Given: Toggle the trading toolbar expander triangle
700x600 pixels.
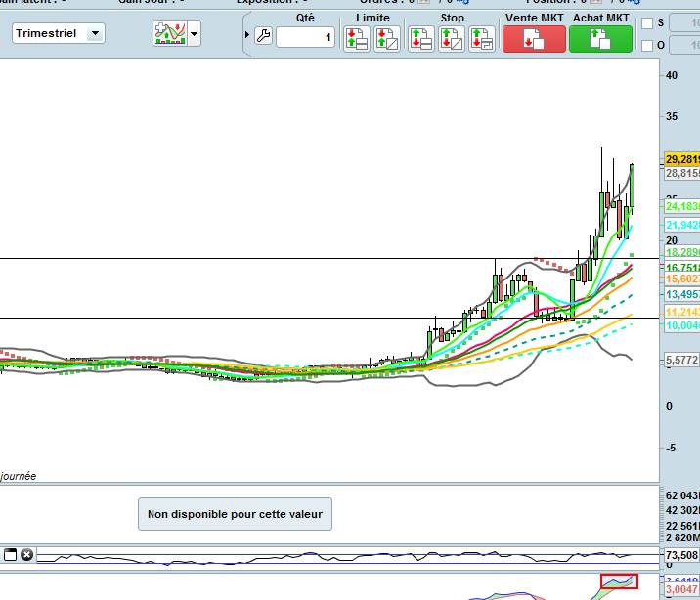Looking at the screenshot, I should point(247,34).
